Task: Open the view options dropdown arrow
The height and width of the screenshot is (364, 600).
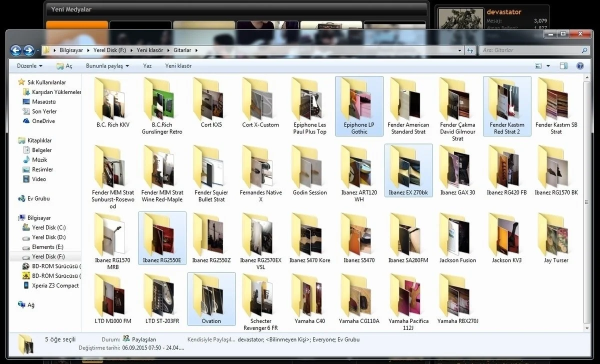Action: [548, 66]
